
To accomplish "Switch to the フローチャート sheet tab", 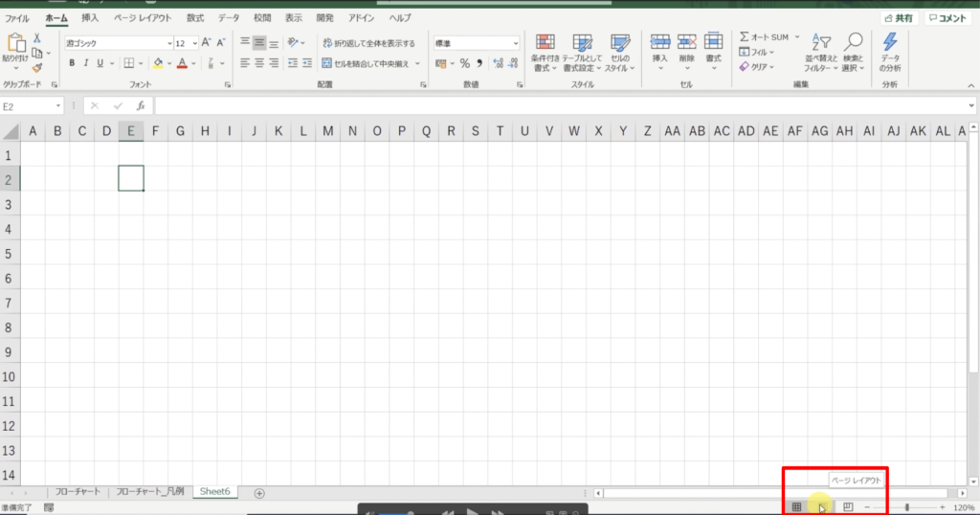I will 78,492.
